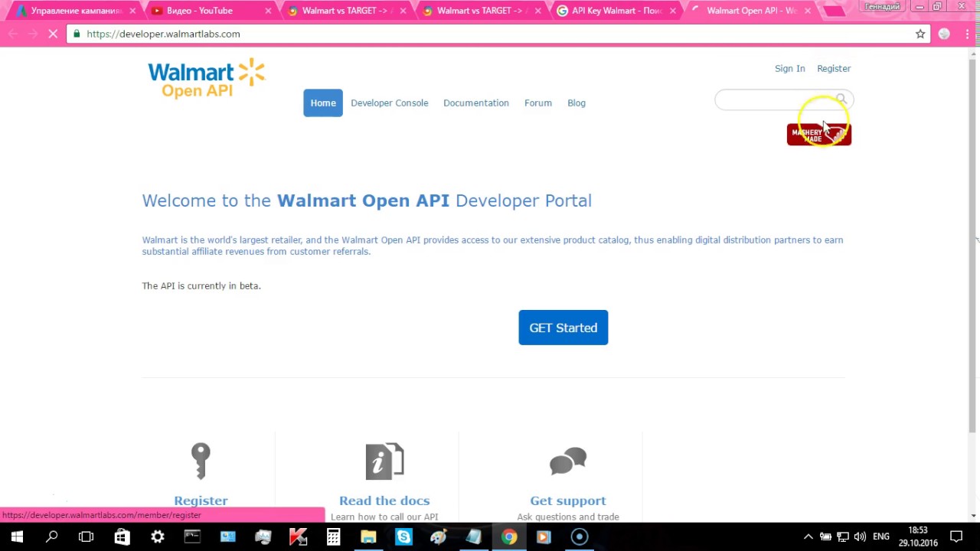Viewport: 980px width, 551px height.
Task: Open the Register heading link below key
Action: click(x=201, y=500)
